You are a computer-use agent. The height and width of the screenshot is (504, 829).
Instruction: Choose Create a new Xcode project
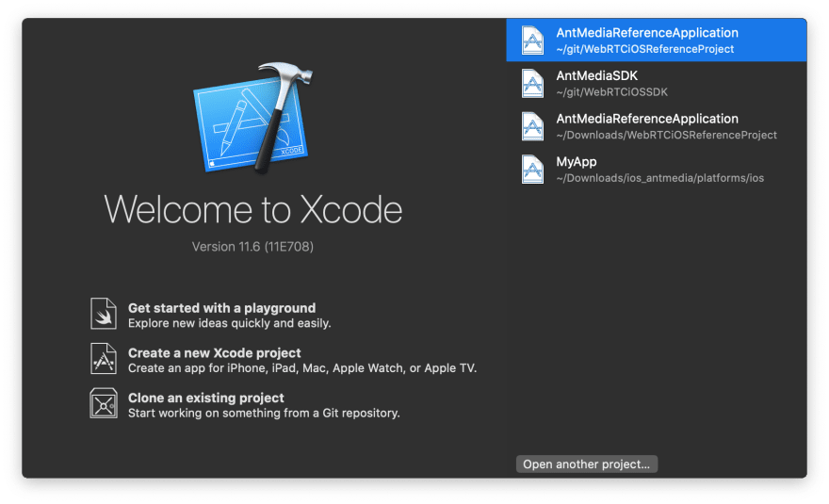tap(284, 360)
